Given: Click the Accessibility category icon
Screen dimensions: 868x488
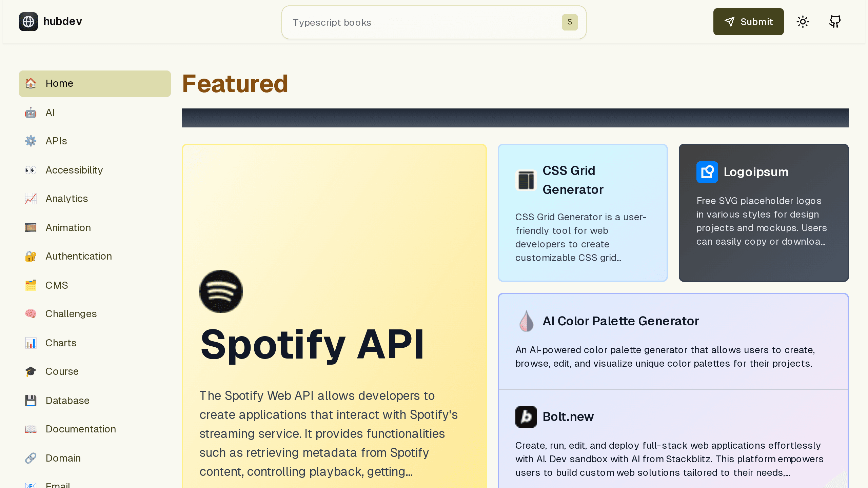Looking at the screenshot, I should 30,170.
